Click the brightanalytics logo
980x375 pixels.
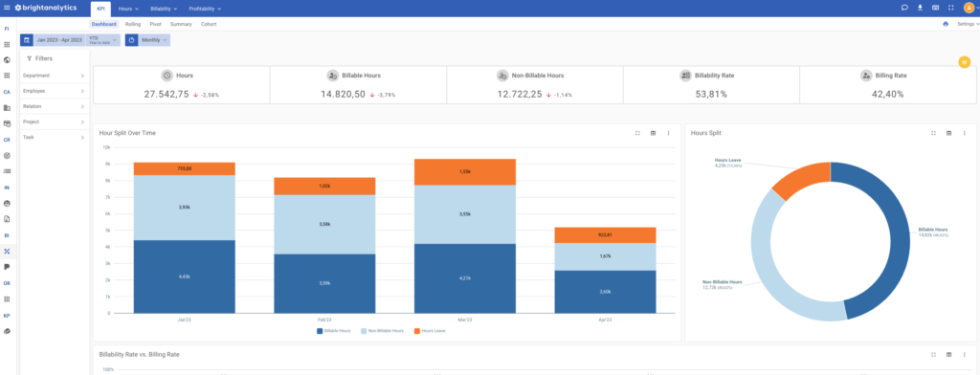(46, 8)
